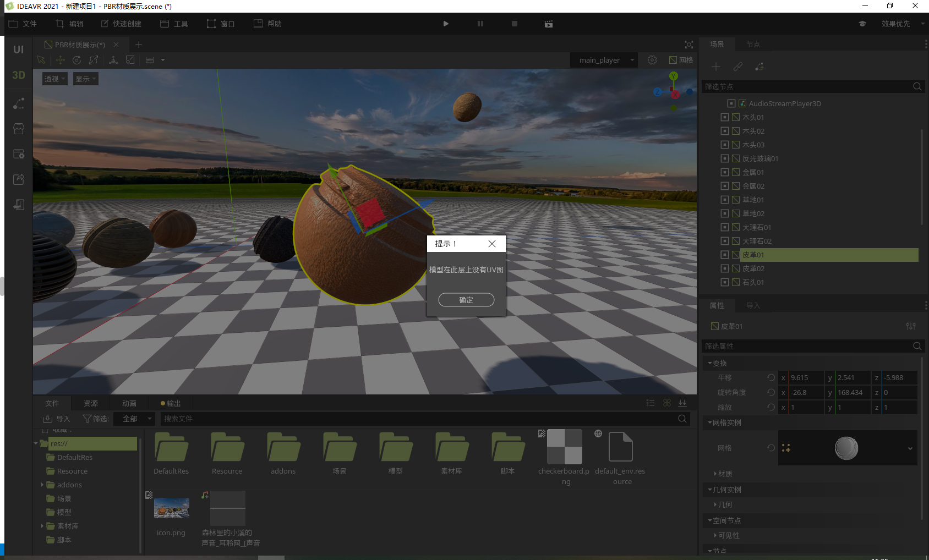The height and width of the screenshot is (560, 929).
Task: Select the rotate tool
Action: click(x=77, y=60)
